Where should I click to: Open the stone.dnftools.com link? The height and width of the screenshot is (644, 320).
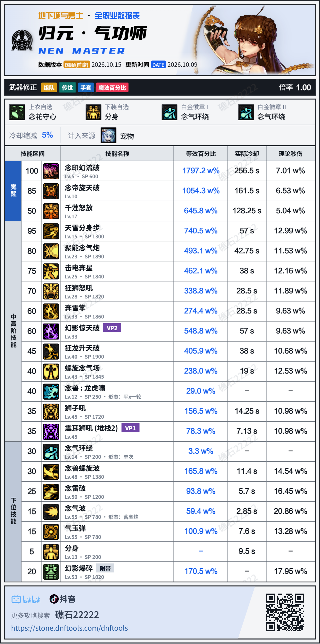tap(70, 628)
